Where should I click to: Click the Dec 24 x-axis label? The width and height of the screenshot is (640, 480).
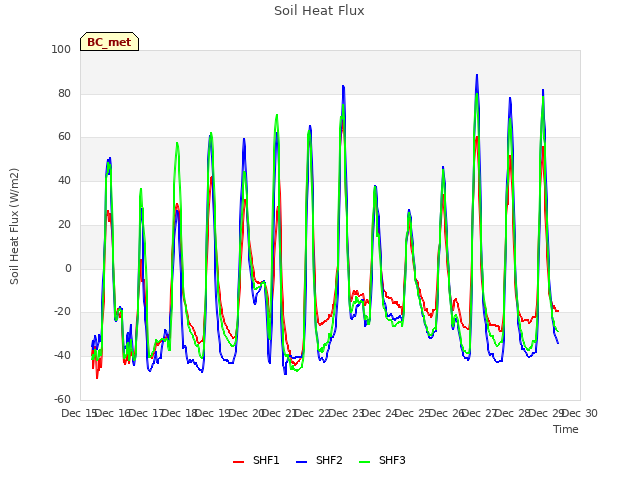[x=380, y=413]
